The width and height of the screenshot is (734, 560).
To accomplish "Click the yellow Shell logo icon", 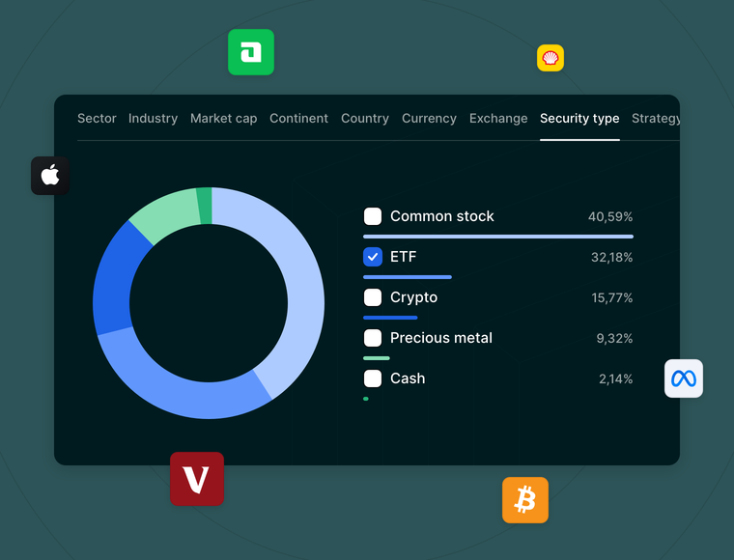I will (x=550, y=58).
